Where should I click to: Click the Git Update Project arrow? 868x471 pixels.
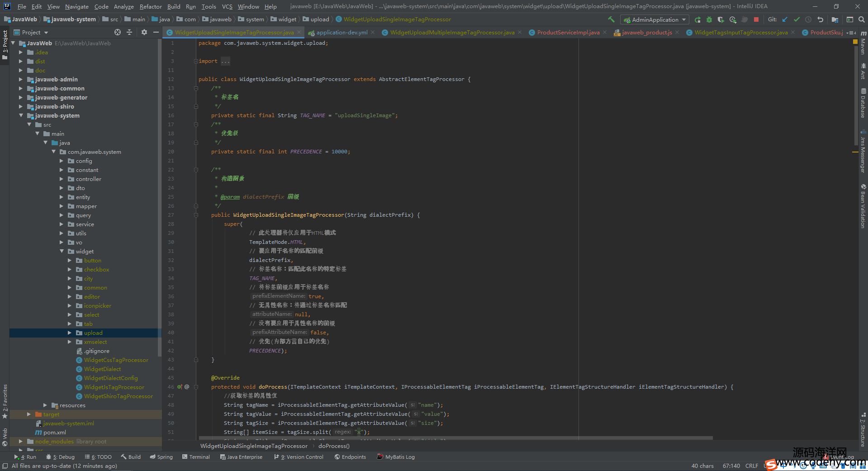pyautogui.click(x=785, y=19)
